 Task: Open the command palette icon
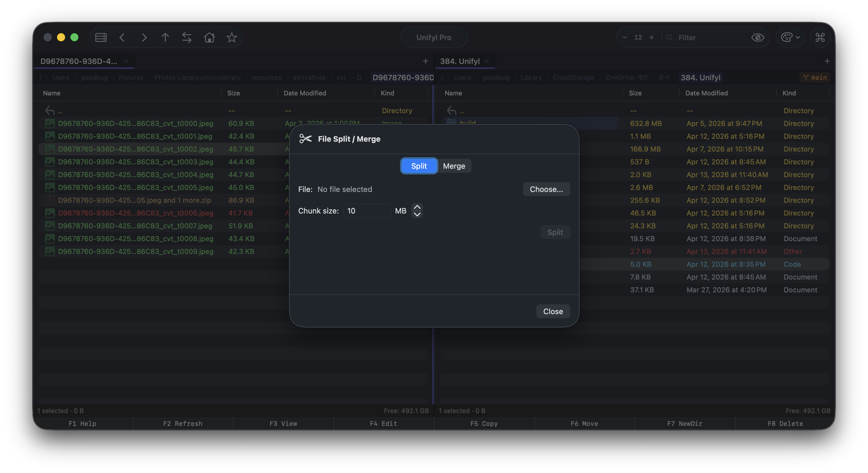(820, 38)
